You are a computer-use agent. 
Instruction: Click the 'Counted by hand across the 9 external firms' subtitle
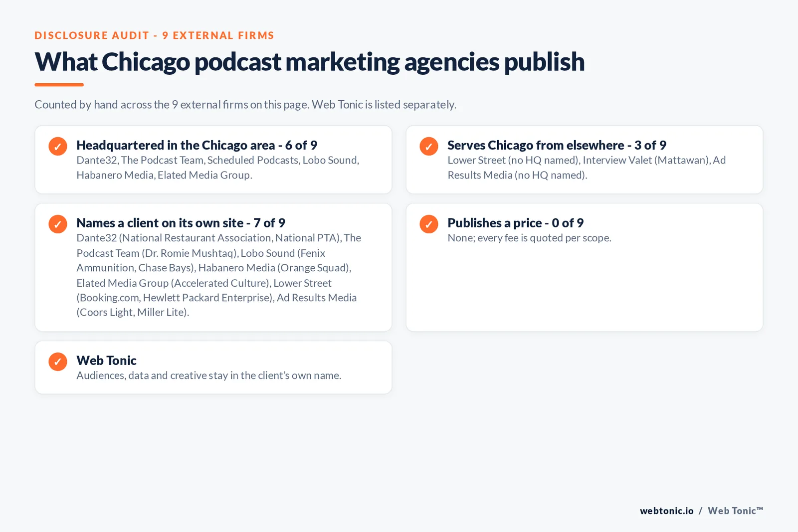point(245,105)
